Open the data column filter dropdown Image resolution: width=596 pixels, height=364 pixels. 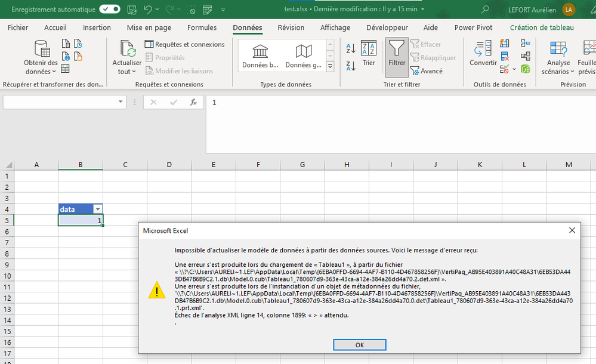point(98,209)
